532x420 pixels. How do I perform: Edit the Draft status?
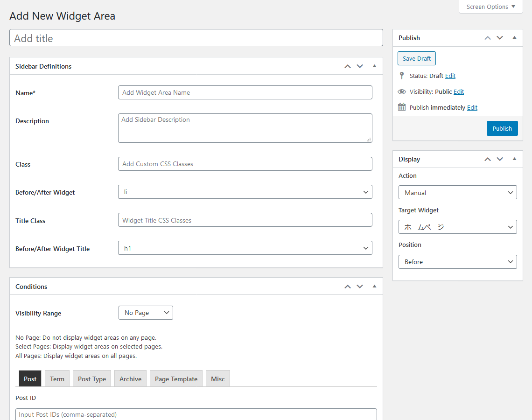click(450, 76)
